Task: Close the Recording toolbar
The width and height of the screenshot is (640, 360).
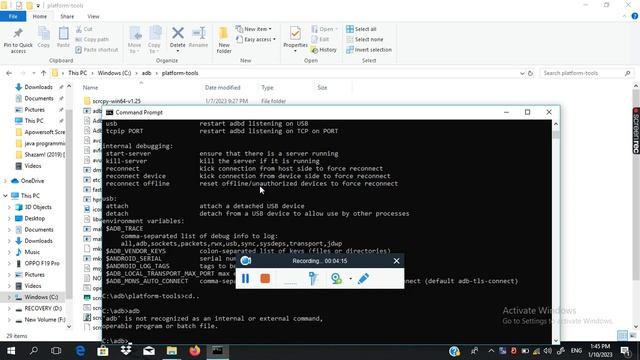Action: click(396, 261)
